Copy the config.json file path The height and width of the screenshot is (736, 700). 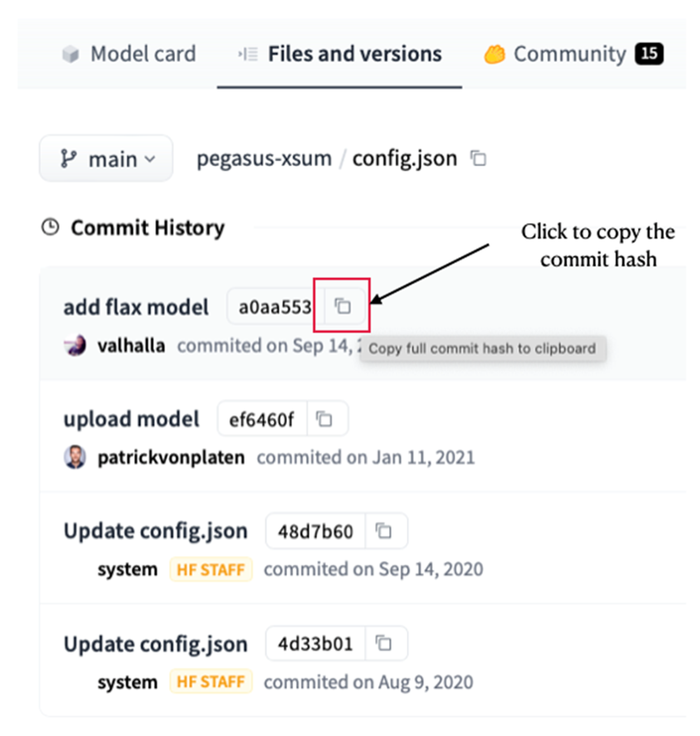(478, 158)
